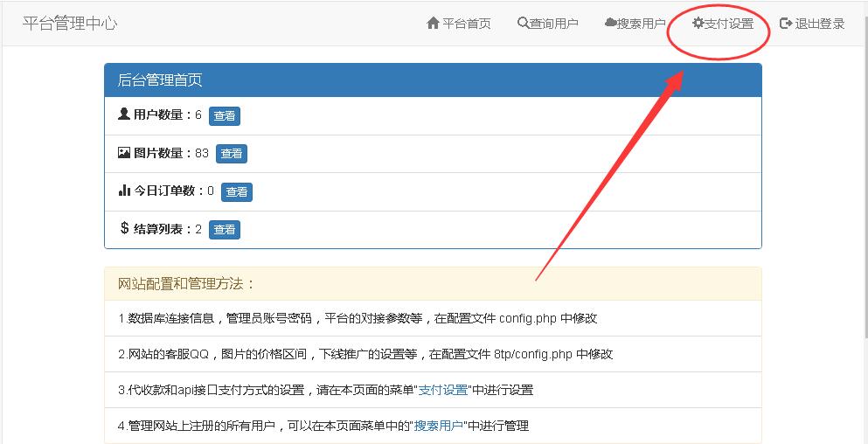Click the 网站配置和管理方法 heading
Screen dimensions: 868x444
[433, 284]
